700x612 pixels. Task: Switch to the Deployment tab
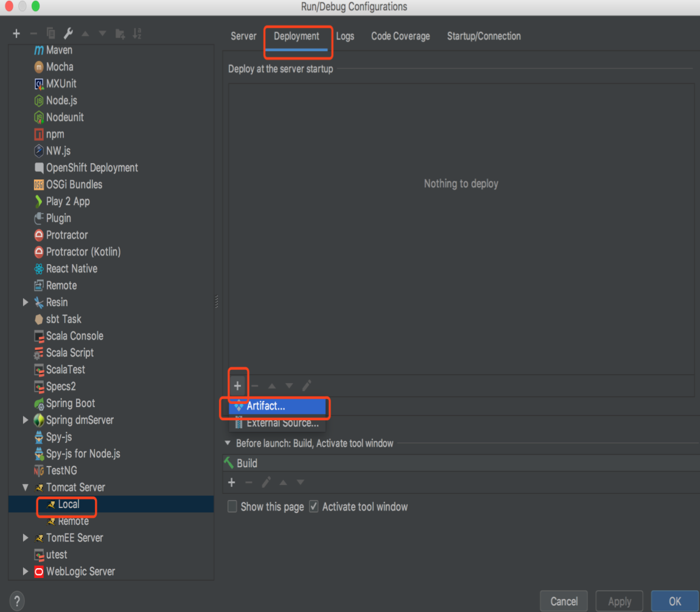pyautogui.click(x=296, y=36)
